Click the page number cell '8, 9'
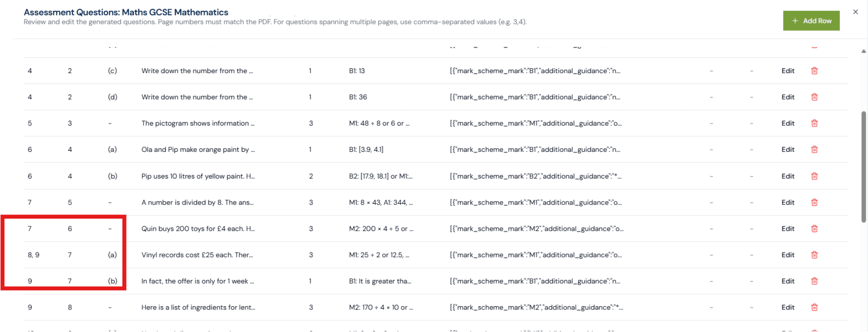The image size is (868, 332). click(x=33, y=255)
